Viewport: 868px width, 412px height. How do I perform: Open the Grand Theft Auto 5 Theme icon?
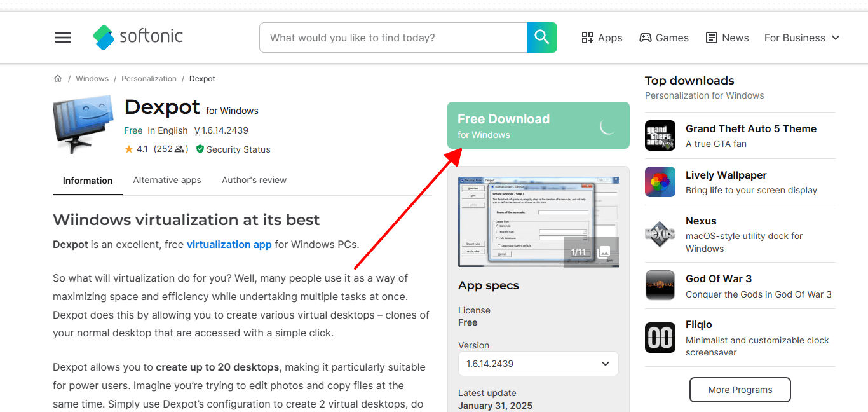pos(660,135)
